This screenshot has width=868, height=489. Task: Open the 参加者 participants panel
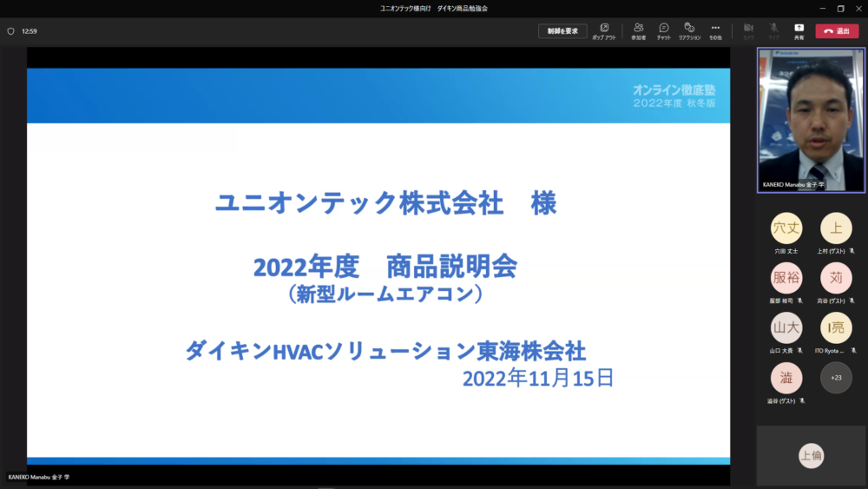(x=638, y=31)
